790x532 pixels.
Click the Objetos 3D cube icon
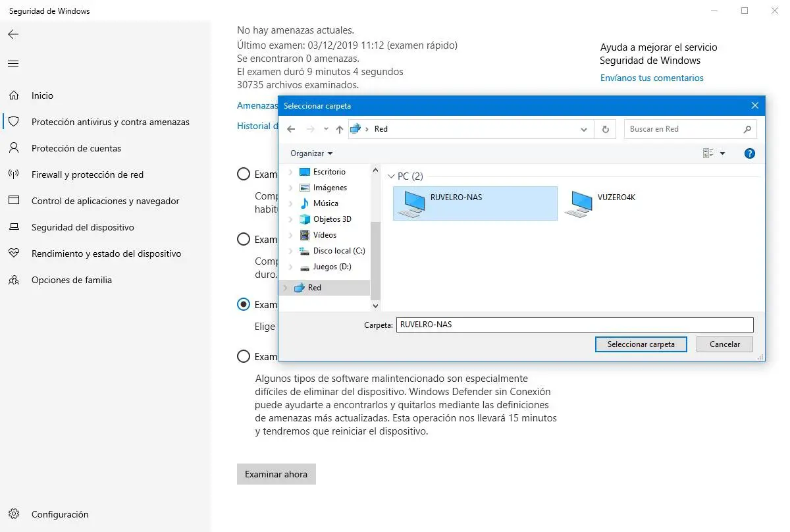click(304, 219)
